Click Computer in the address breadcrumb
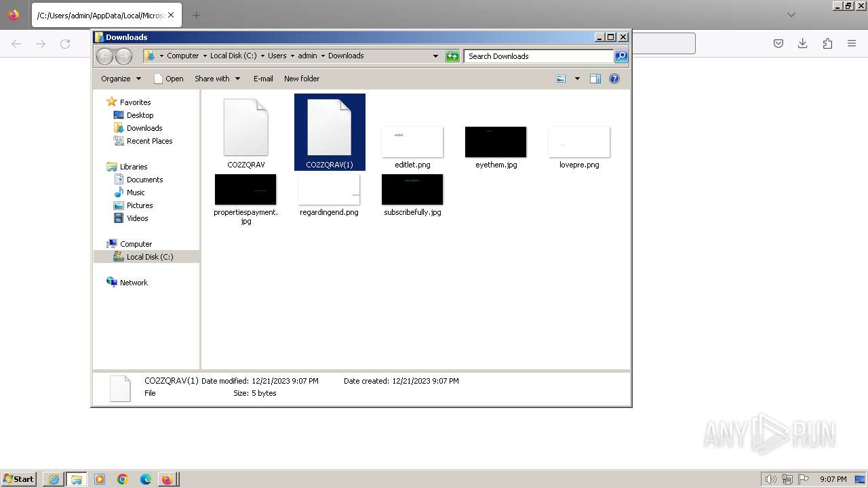The height and width of the screenshot is (488, 868). point(182,56)
